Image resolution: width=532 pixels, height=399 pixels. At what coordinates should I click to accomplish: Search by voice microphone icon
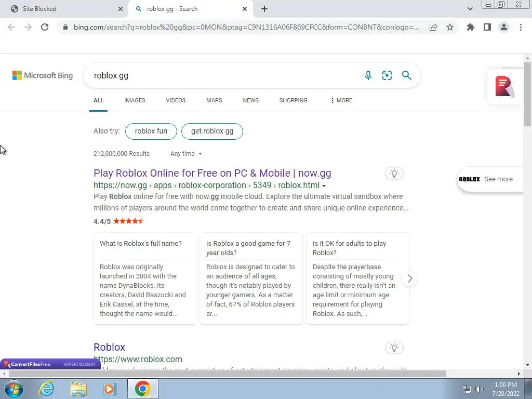(x=368, y=75)
